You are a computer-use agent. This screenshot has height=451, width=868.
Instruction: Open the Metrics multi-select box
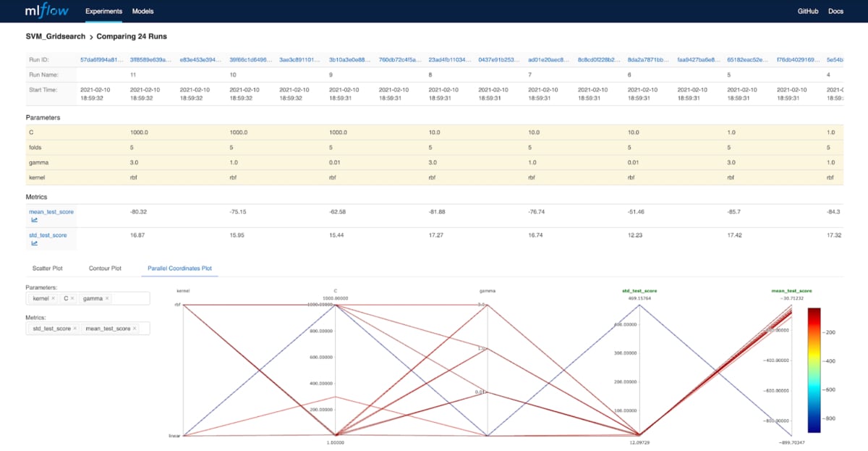[88, 329]
